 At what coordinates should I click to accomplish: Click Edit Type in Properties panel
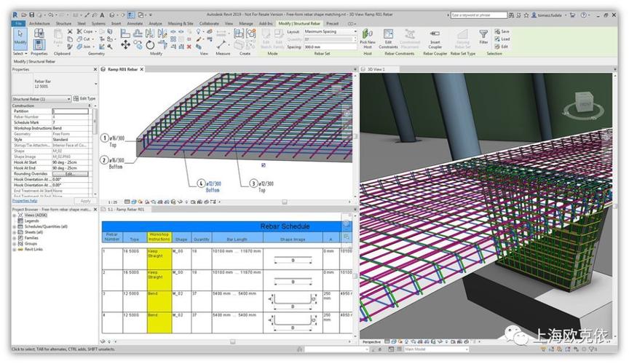click(84, 98)
